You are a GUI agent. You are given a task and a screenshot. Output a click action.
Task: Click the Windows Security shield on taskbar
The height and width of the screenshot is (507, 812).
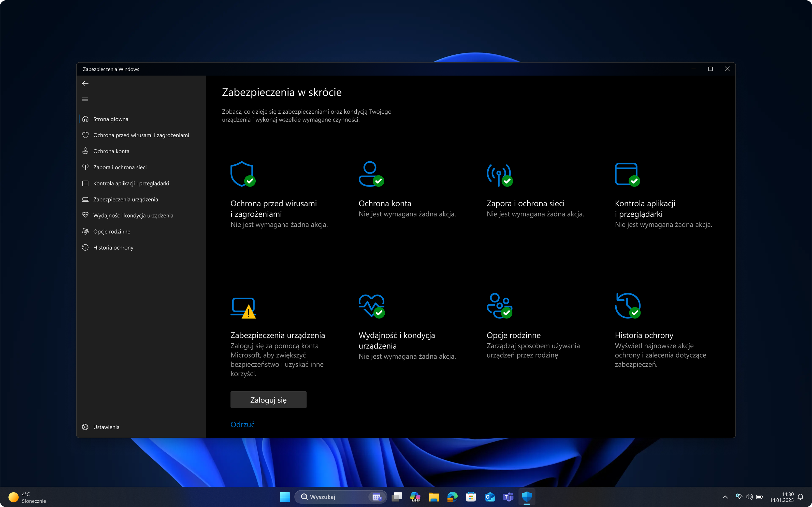point(527,497)
